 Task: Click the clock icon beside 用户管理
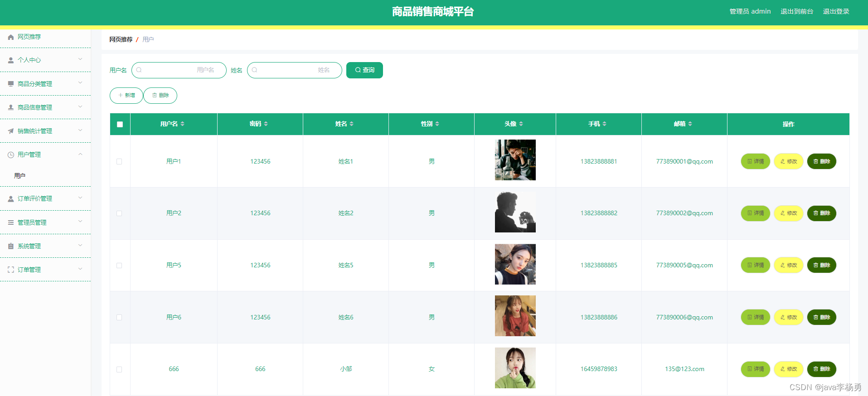(x=11, y=155)
